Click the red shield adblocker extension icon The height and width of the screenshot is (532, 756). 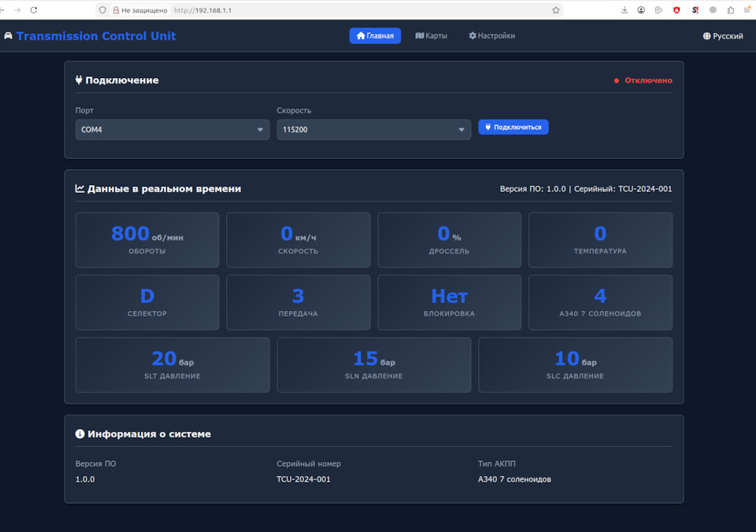click(676, 9)
